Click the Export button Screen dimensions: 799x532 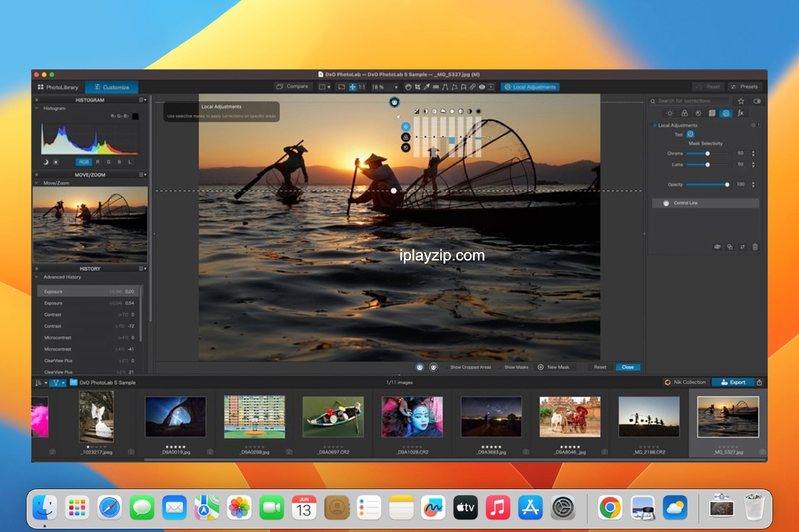pos(733,382)
